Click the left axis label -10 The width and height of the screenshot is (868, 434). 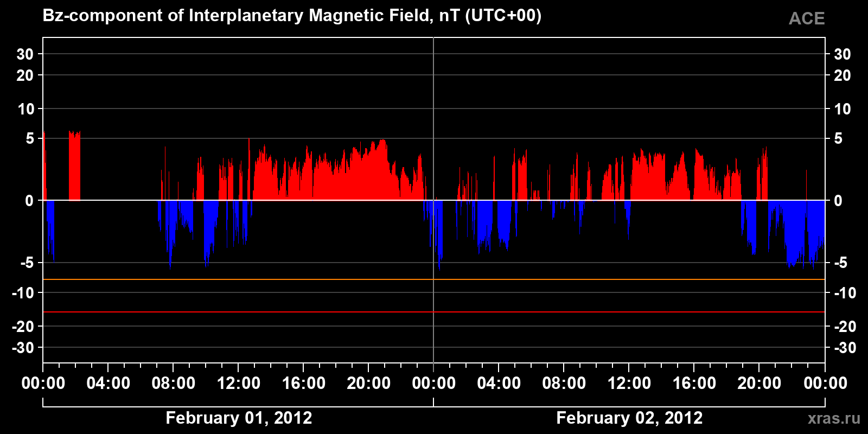click(x=23, y=293)
